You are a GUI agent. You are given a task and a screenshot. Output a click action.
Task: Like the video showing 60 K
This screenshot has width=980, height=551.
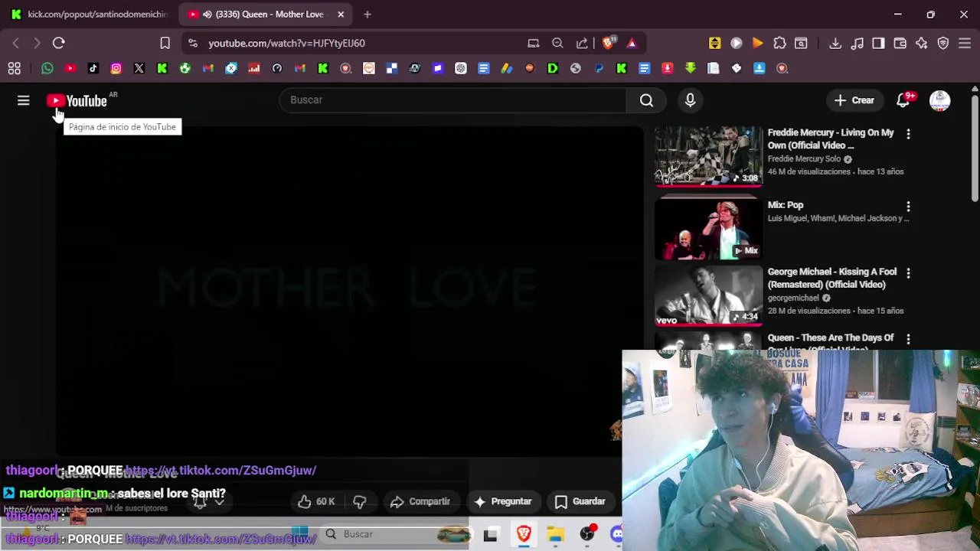pos(315,501)
